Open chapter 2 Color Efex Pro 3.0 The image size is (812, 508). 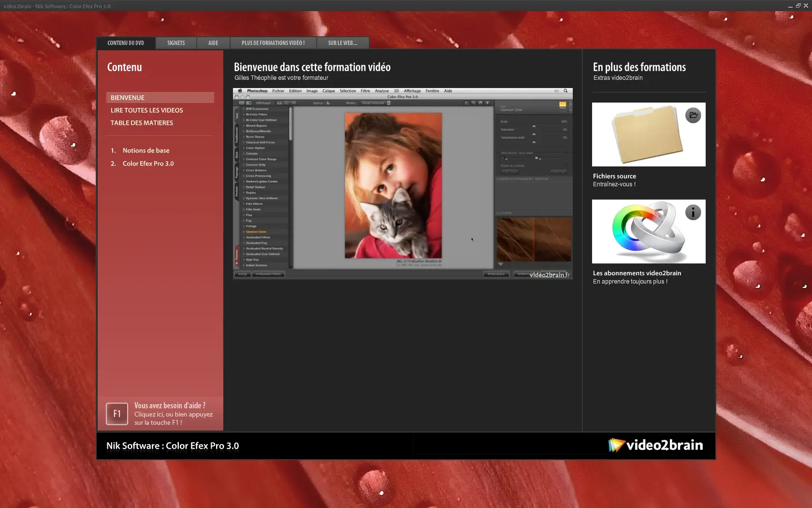point(148,164)
